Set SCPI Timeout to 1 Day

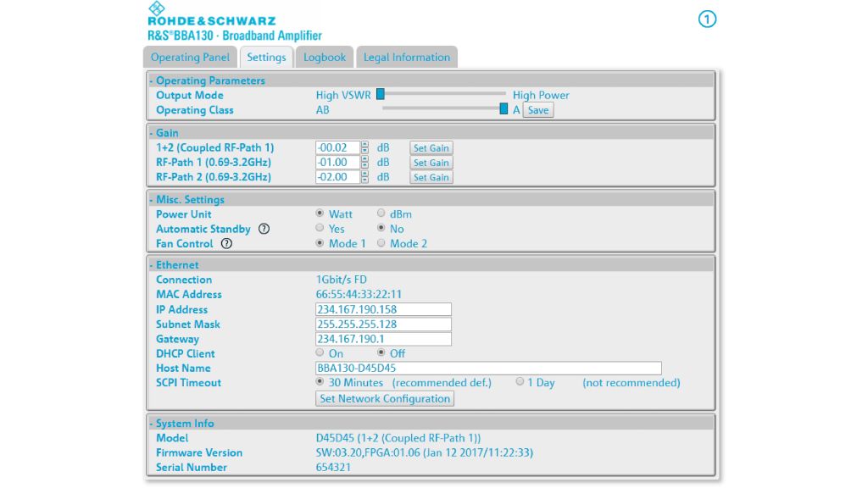520,382
